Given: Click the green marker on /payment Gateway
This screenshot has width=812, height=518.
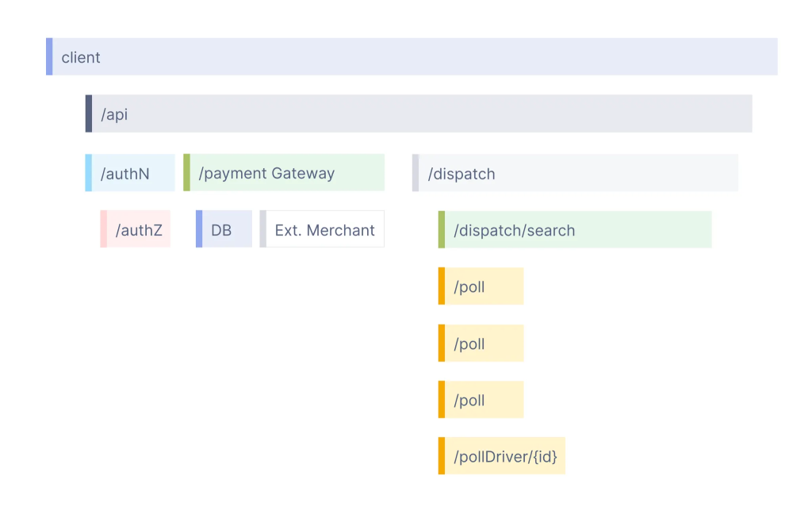Looking at the screenshot, I should tap(186, 173).
